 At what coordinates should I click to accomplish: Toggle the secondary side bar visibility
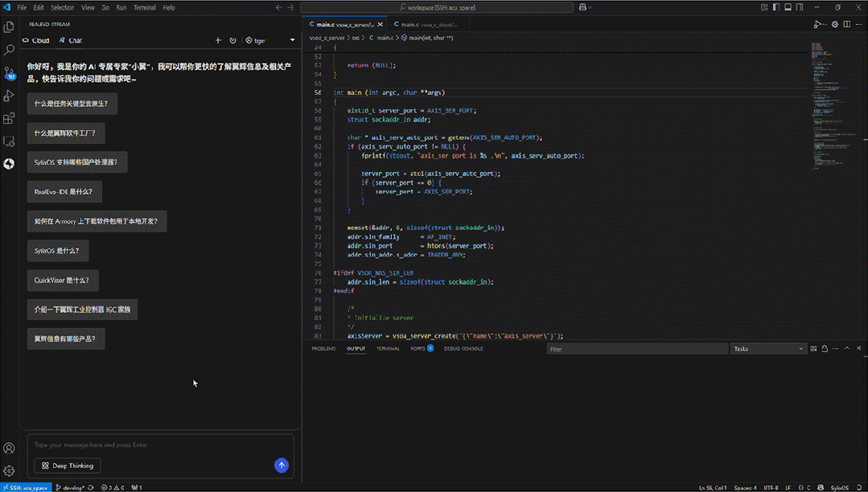coord(800,8)
